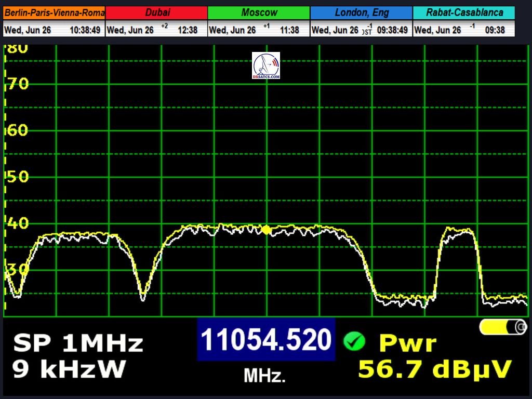The image size is (532, 399).
Task: Select the London, Eng clock header
Action: tap(361, 12)
